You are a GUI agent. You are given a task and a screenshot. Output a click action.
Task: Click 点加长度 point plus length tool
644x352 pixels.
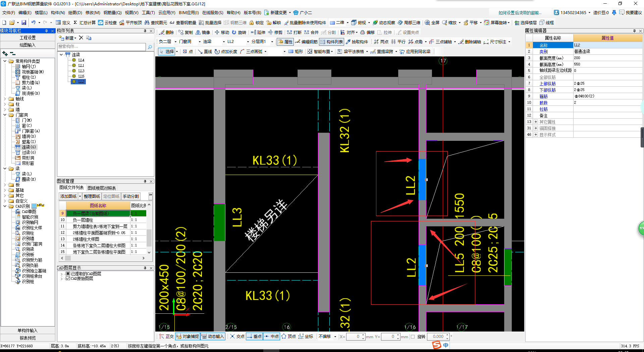[226, 51]
